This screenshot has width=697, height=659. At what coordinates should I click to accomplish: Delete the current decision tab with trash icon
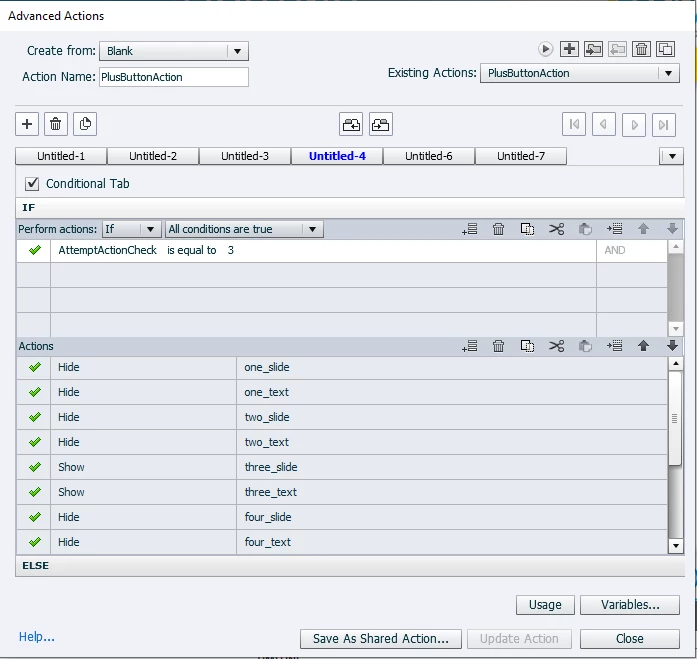(x=56, y=124)
